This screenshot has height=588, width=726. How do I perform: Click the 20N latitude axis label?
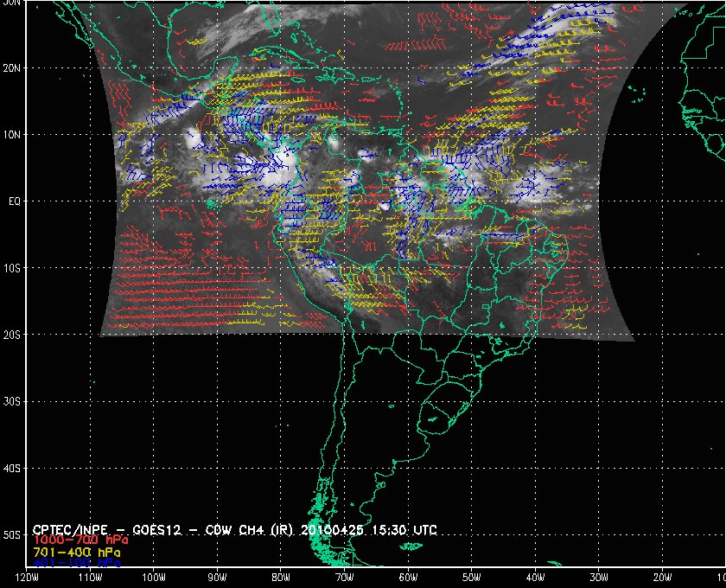coord(11,68)
